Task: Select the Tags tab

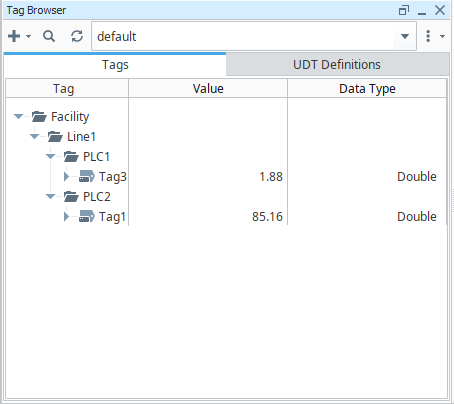Action: [x=115, y=64]
